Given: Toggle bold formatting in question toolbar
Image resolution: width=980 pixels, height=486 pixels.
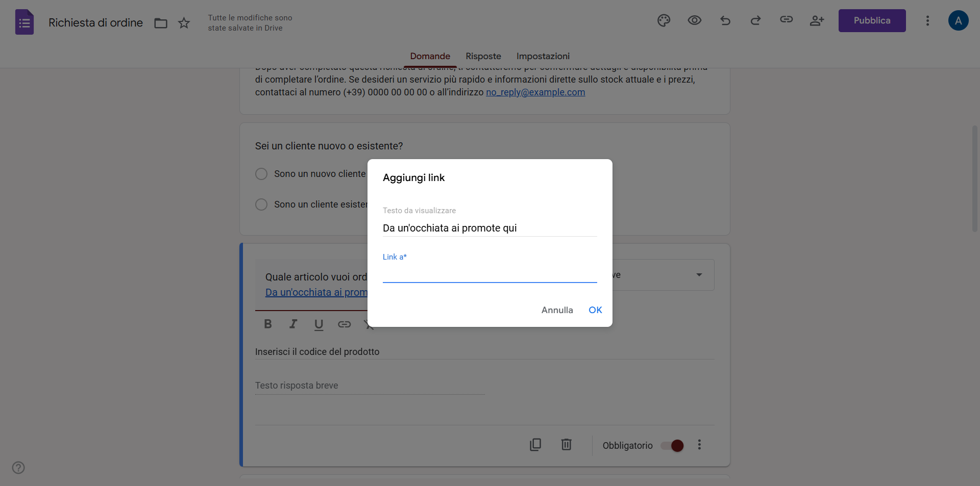Looking at the screenshot, I should (267, 324).
